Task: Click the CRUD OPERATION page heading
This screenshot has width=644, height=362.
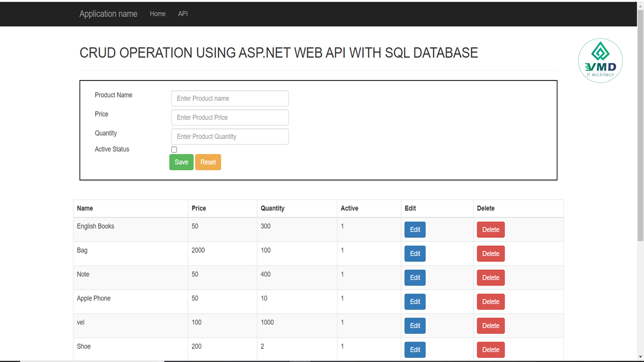Action: tap(279, 53)
